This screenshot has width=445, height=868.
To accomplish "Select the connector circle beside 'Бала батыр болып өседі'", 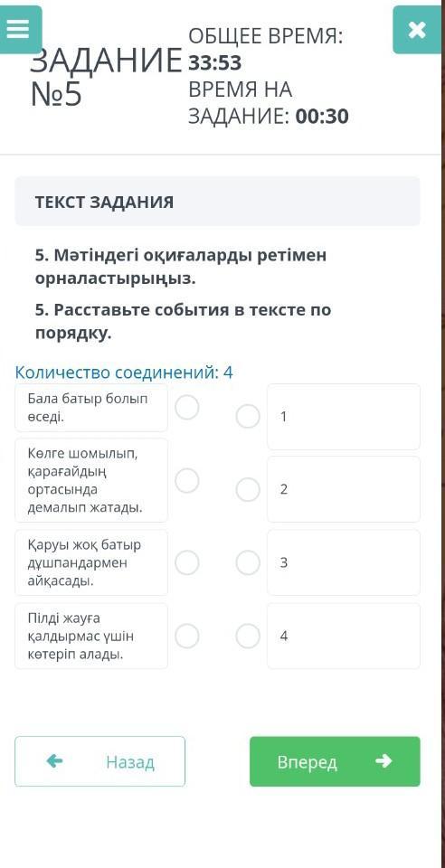I will (187, 408).
